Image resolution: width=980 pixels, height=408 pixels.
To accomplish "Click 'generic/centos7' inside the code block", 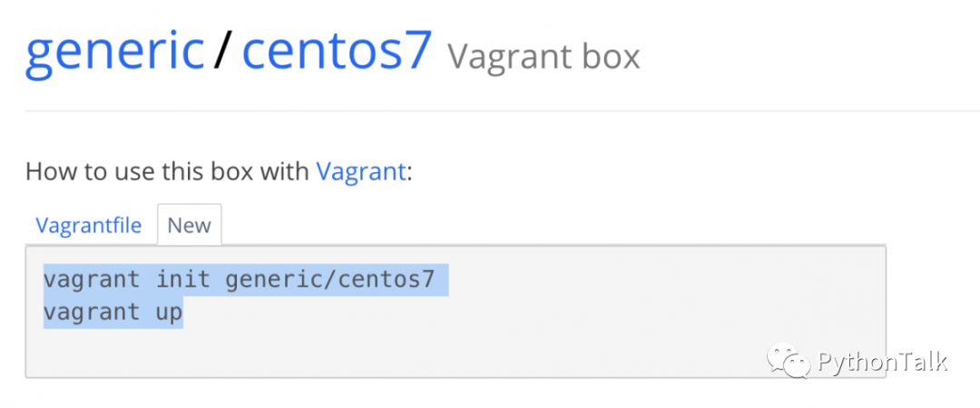I will (x=330, y=279).
